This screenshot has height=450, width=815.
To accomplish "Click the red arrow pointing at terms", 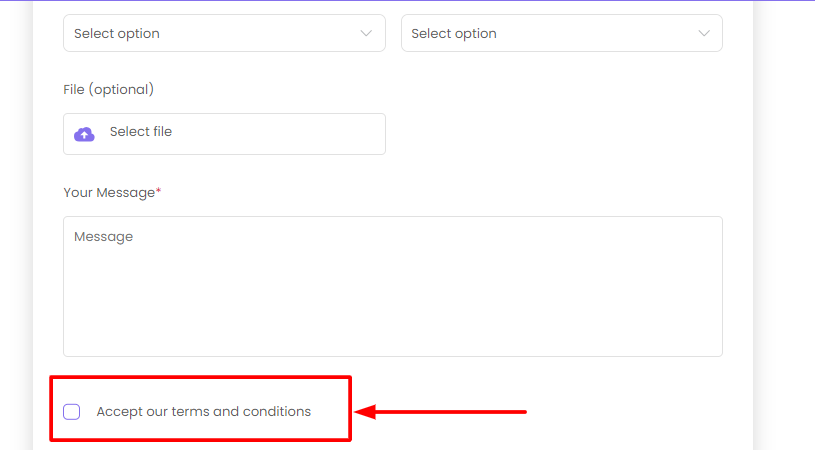I will pyautogui.click(x=441, y=412).
